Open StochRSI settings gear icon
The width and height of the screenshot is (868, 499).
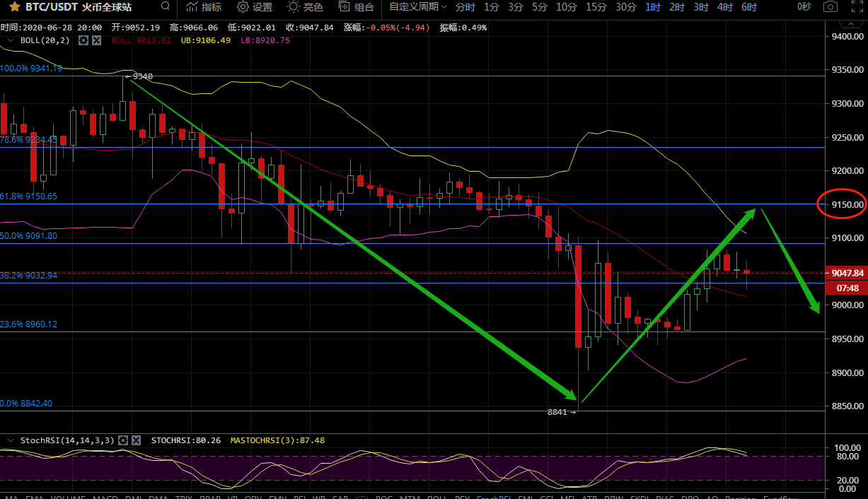[123, 440]
